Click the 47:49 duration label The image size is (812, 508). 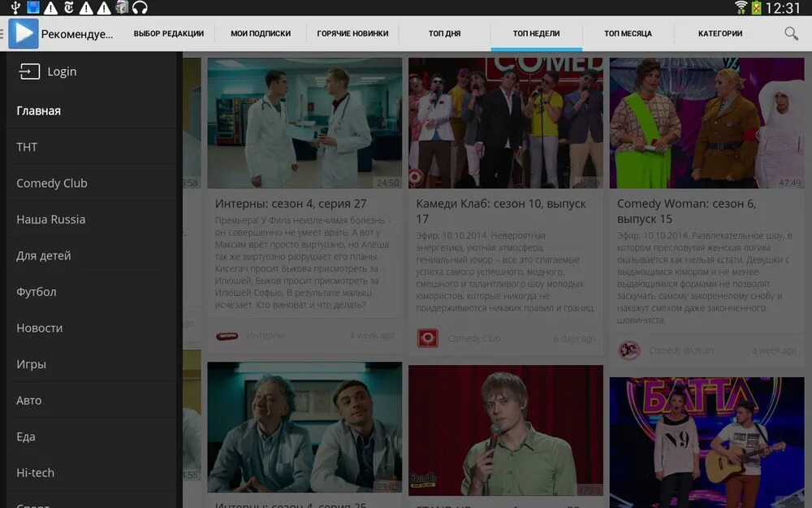coord(790,183)
